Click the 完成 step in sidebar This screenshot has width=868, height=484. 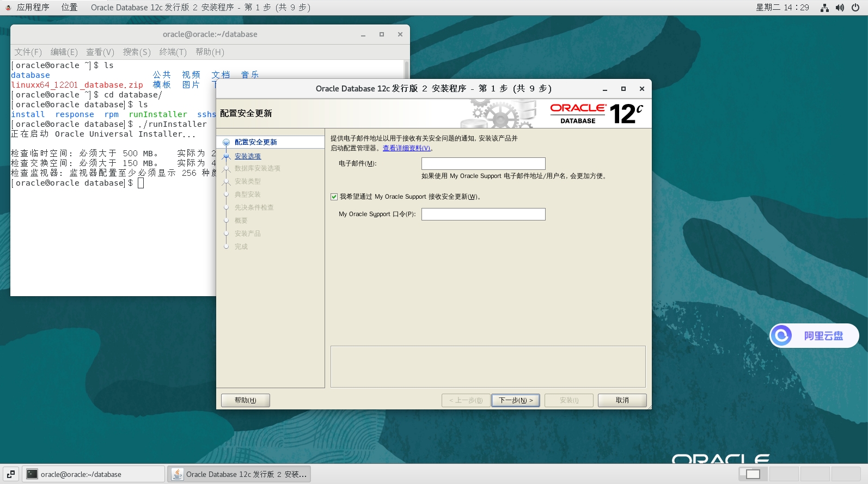click(241, 247)
